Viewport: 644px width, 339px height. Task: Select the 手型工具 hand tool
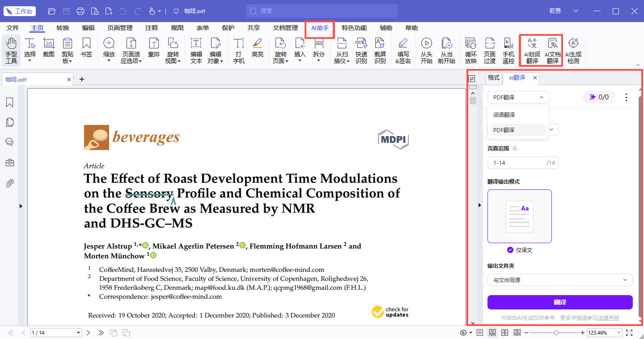11,51
